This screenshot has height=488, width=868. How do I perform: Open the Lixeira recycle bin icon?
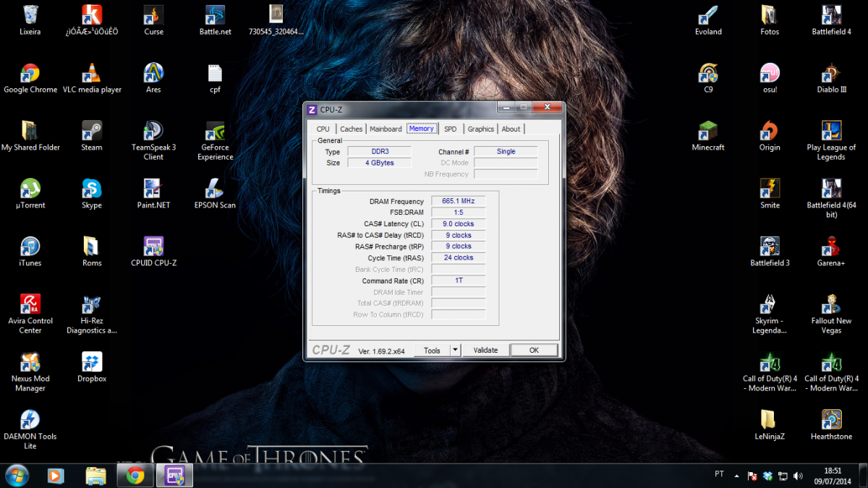[30, 20]
